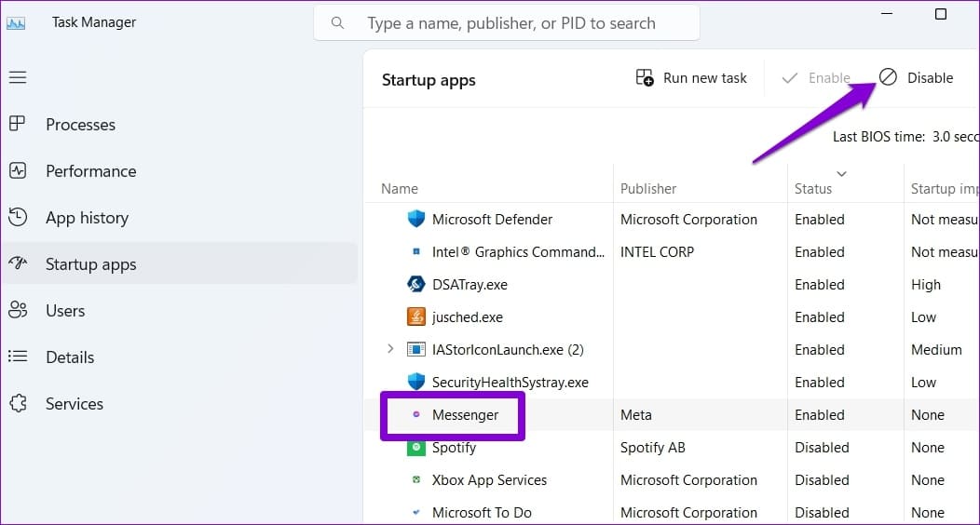The width and height of the screenshot is (980, 525).
Task: Select the Xbox App Services row name
Action: click(489, 480)
